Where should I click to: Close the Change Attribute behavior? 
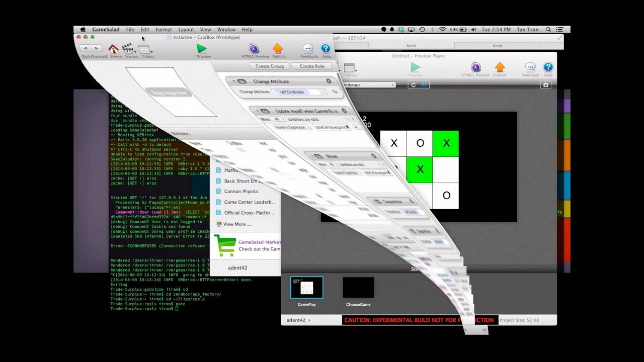coord(329,81)
